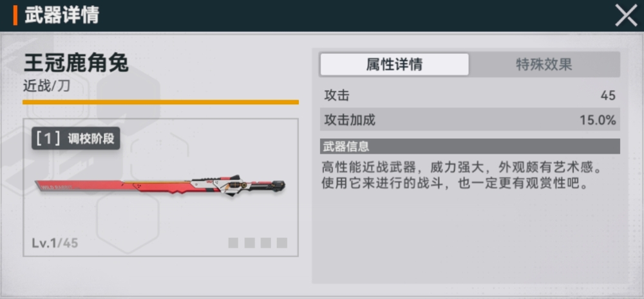Click the third calibration slot square

coord(266,243)
